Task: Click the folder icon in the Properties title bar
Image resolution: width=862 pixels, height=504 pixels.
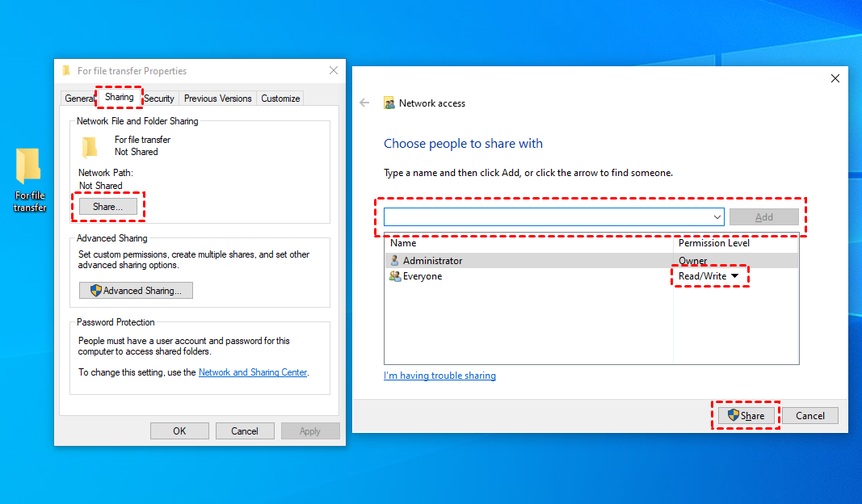Action: tap(66, 71)
